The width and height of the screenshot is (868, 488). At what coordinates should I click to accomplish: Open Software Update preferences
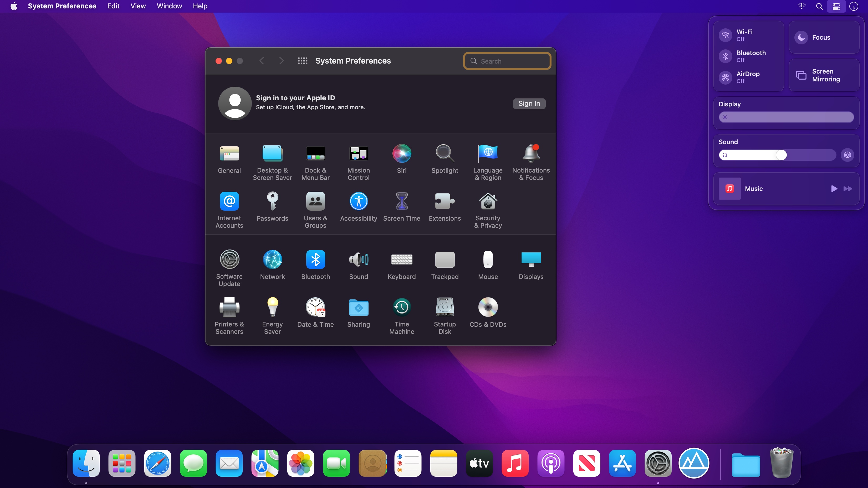[229, 268]
